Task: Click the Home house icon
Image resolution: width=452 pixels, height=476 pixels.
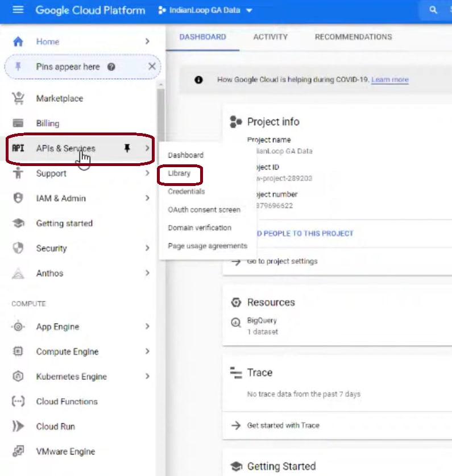Action: click(18, 42)
